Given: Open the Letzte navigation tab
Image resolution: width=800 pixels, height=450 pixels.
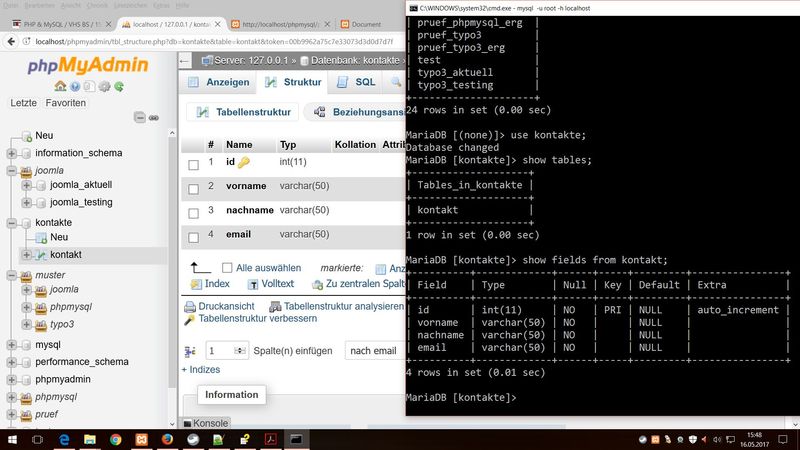Looking at the screenshot, I should (23, 103).
